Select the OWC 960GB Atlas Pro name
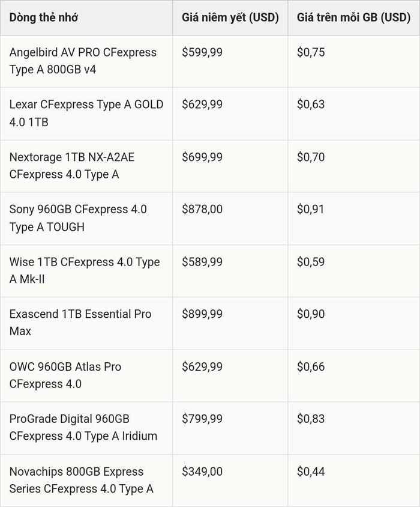The width and height of the screenshot is (420, 507). tap(65, 375)
